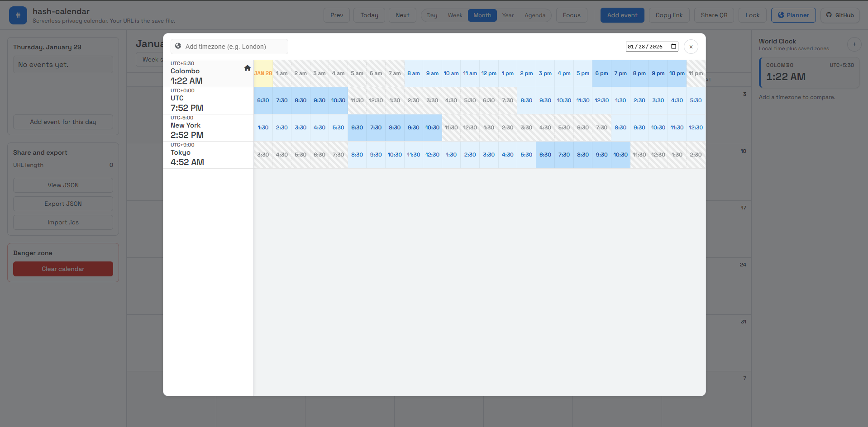Image resolution: width=868 pixels, height=427 pixels.
Task: Click Import .ics
Action: point(63,222)
